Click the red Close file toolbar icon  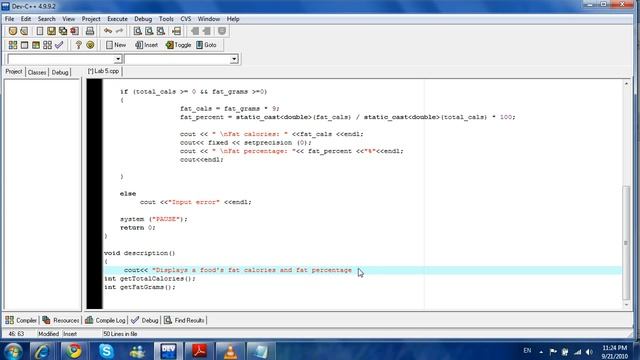point(74,31)
